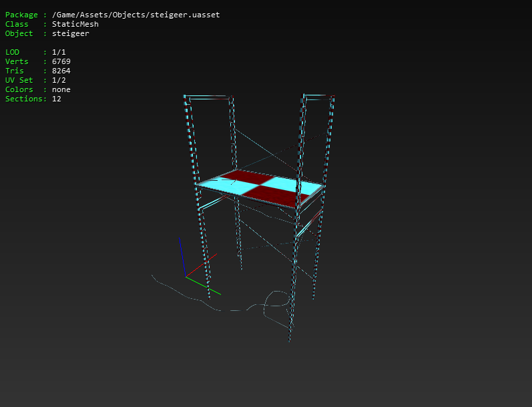
Task: Click the package path /Game/Assets/Objects/steigeer.uasset
Action: pyautogui.click(x=136, y=15)
